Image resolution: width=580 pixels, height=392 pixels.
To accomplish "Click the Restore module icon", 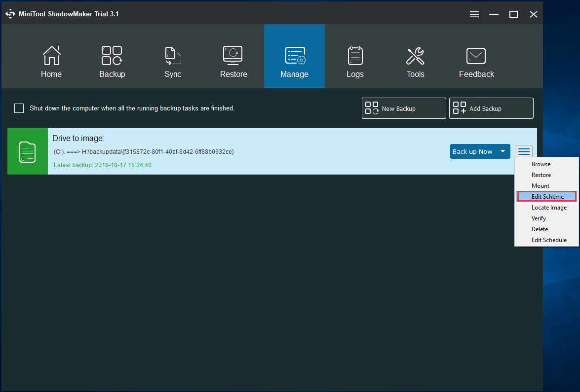I will pyautogui.click(x=233, y=55).
